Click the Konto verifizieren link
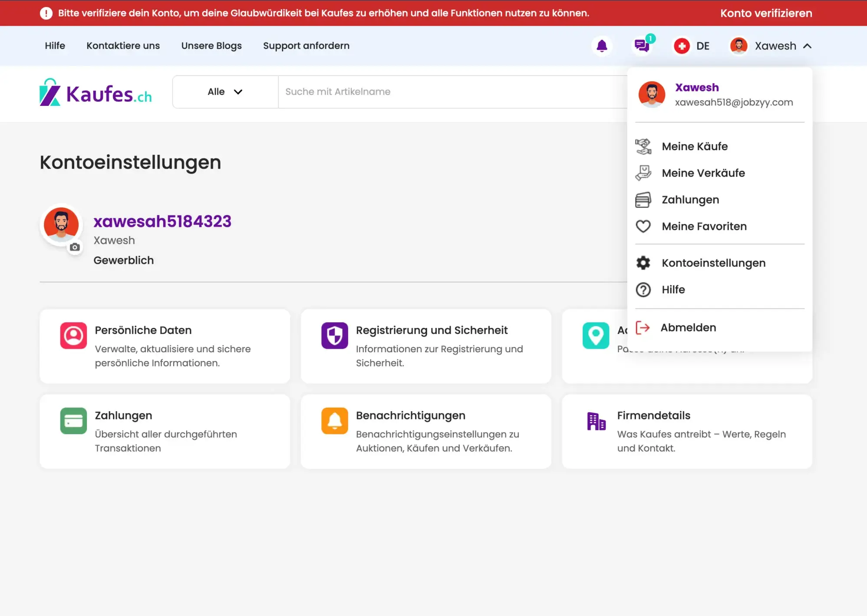The height and width of the screenshot is (616, 867). (766, 13)
